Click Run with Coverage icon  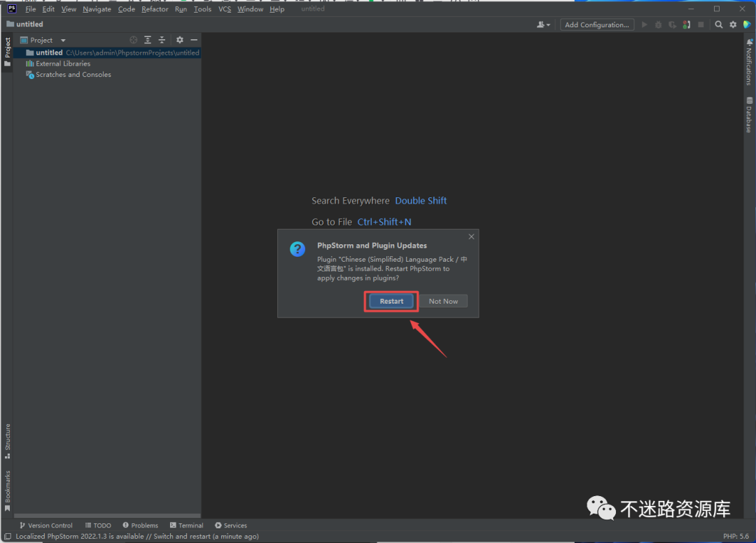[672, 24]
